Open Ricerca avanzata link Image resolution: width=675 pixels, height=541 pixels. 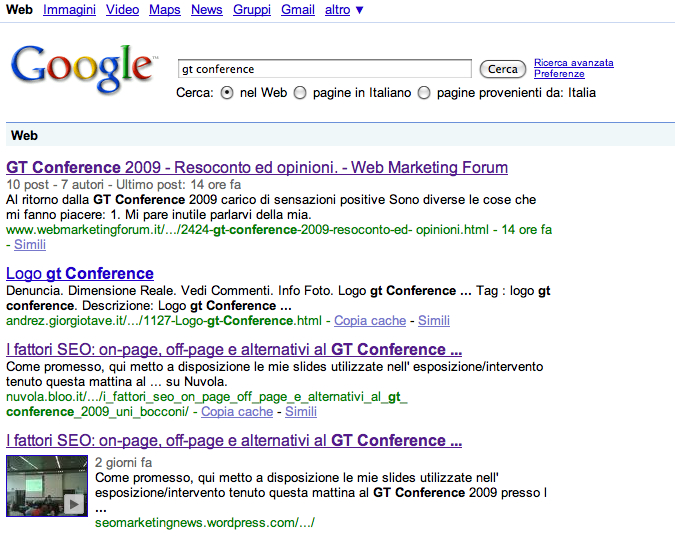click(573, 63)
